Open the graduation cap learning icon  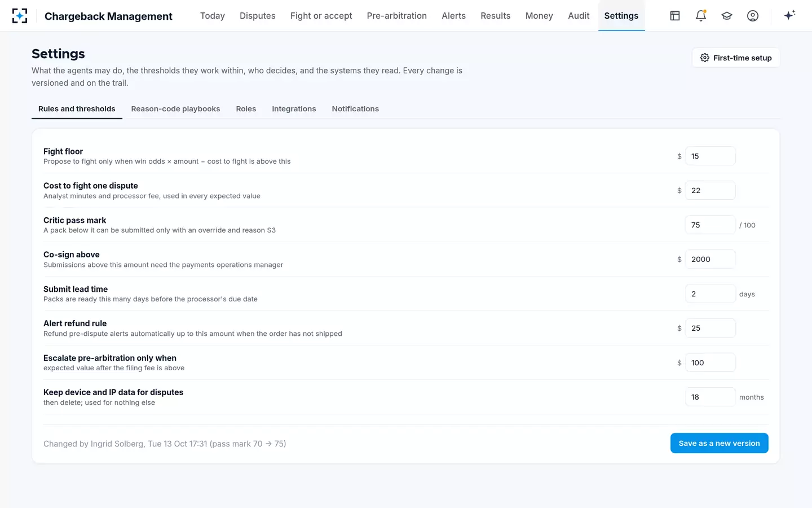[727, 16]
